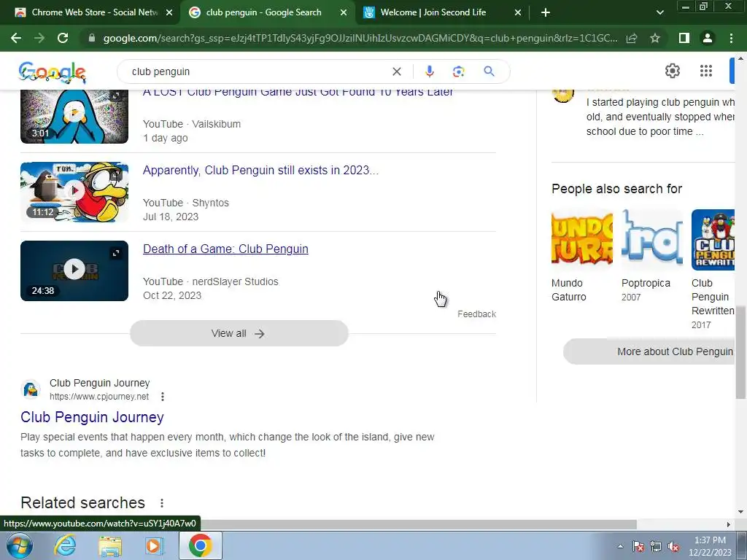Viewport: 747px width, 560px height.
Task: Send Feedback on video results
Action: 476,314
